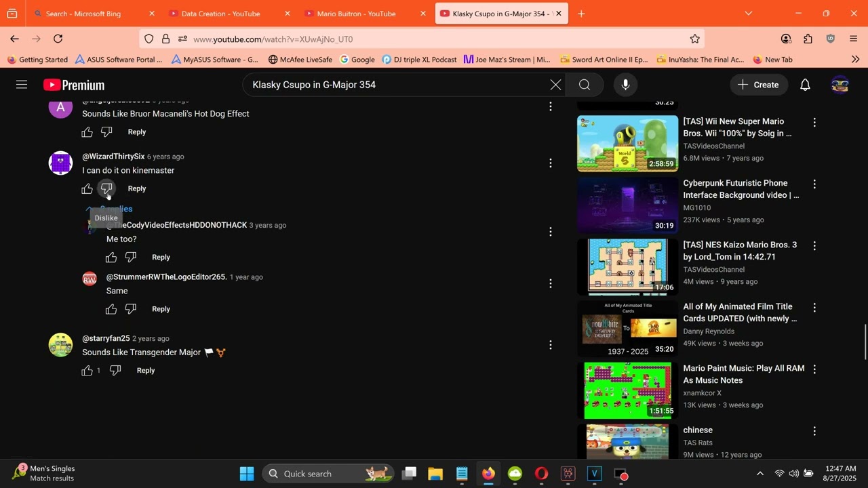Open Firefox application menu
The width and height of the screenshot is (868, 488).
point(853,39)
